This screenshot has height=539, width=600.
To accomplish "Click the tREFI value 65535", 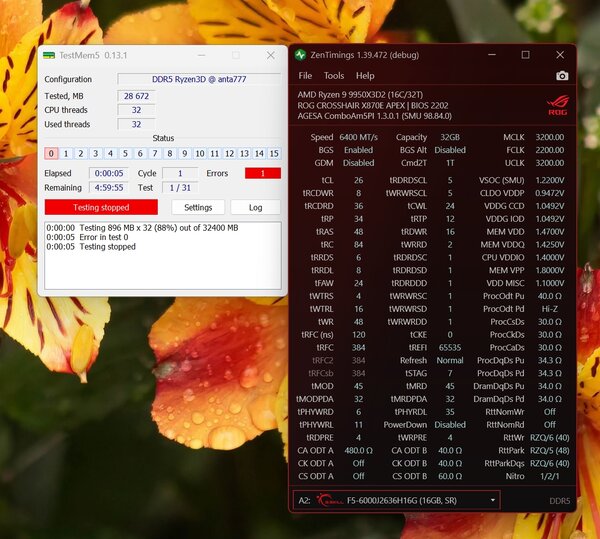I will click(x=450, y=348).
